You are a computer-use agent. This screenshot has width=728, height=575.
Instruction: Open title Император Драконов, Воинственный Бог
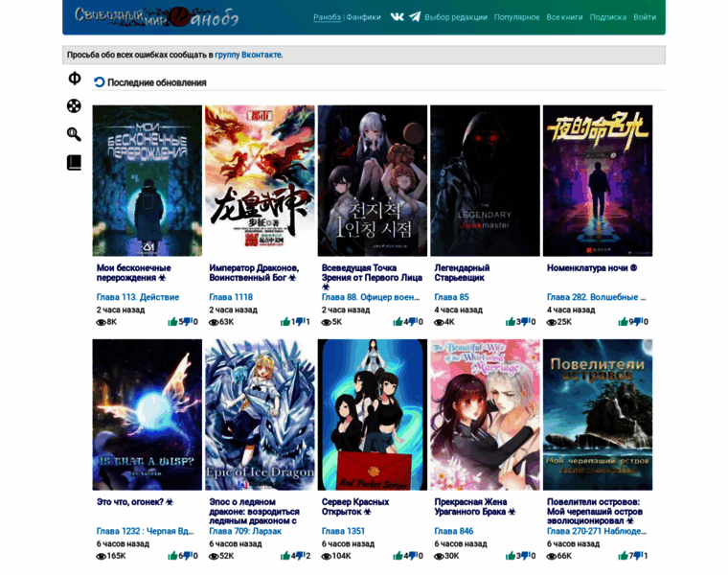coord(254,272)
